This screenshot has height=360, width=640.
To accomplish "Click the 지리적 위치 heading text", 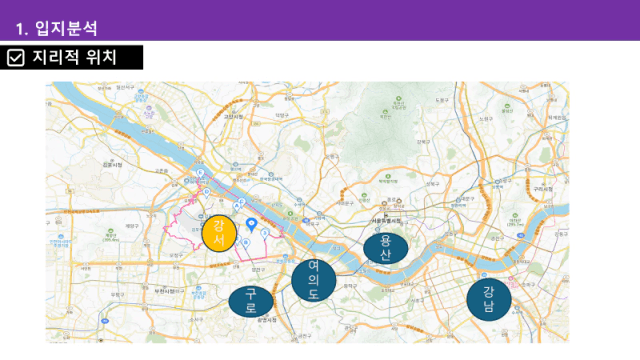I will click(75, 57).
